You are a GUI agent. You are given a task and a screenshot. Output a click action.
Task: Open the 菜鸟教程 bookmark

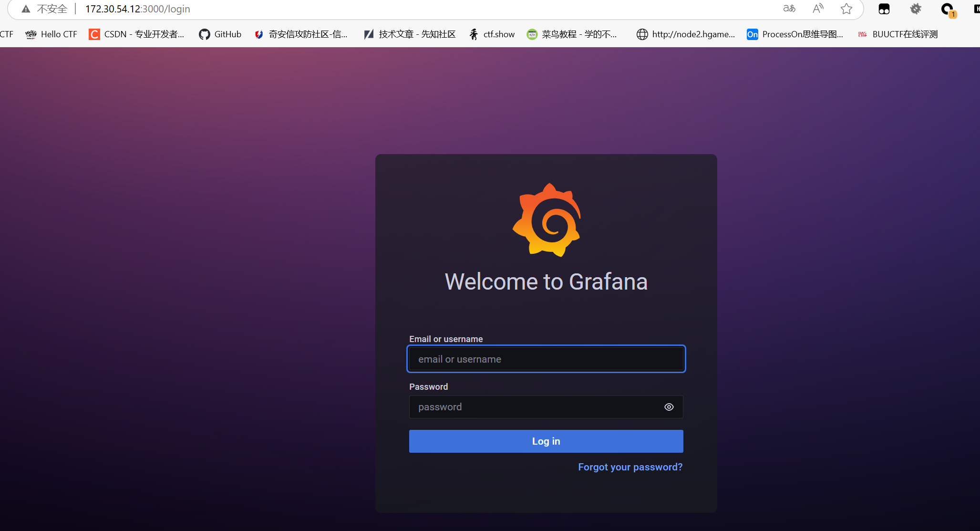pyautogui.click(x=572, y=34)
